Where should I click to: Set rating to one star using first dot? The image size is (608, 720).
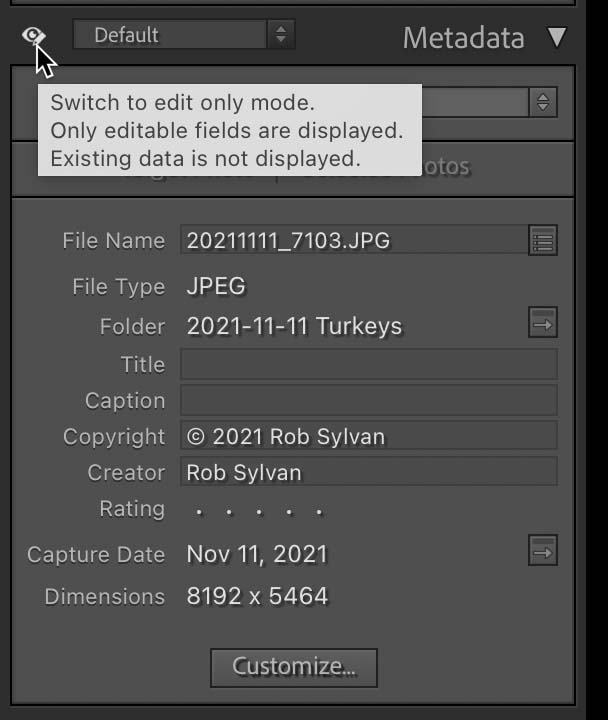coord(200,512)
